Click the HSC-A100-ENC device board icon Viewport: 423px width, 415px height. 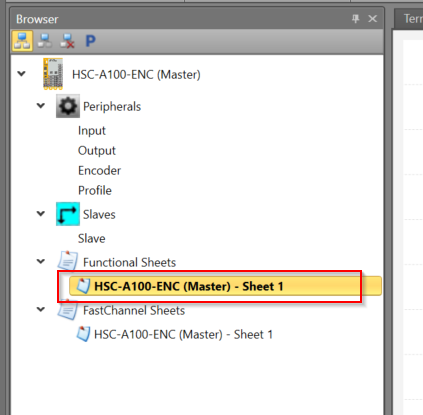pos(53,74)
